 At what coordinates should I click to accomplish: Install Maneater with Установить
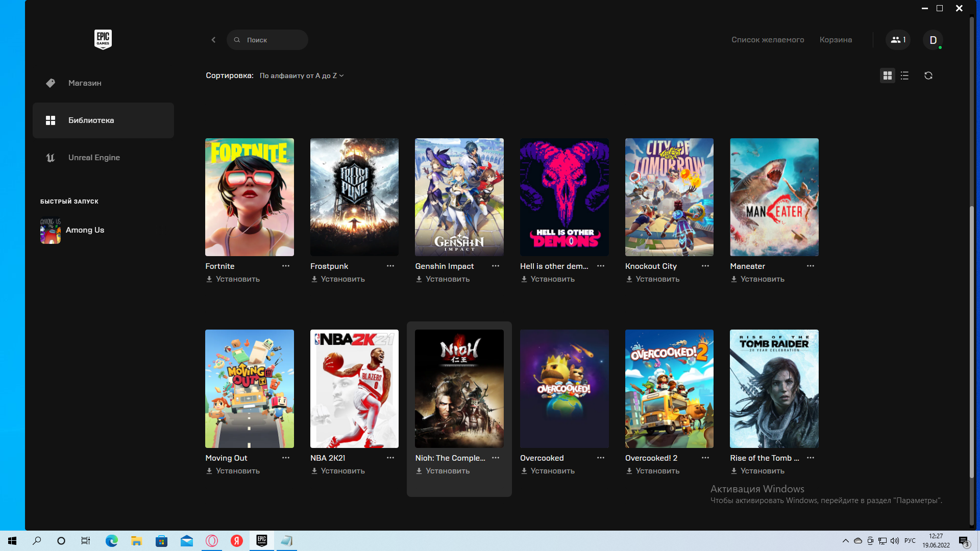coord(758,279)
